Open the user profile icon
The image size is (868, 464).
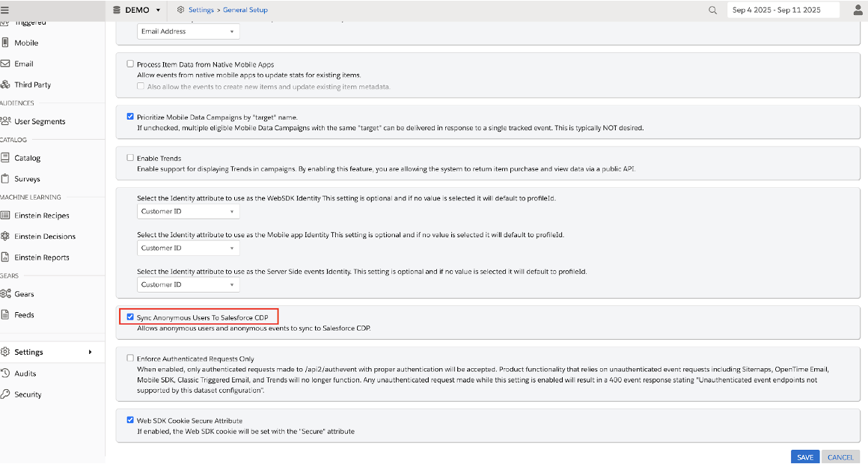858,10
